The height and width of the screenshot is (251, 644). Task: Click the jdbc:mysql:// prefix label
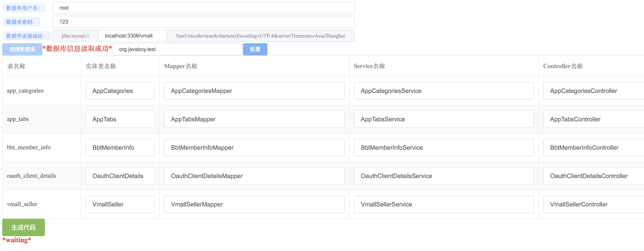pos(75,36)
